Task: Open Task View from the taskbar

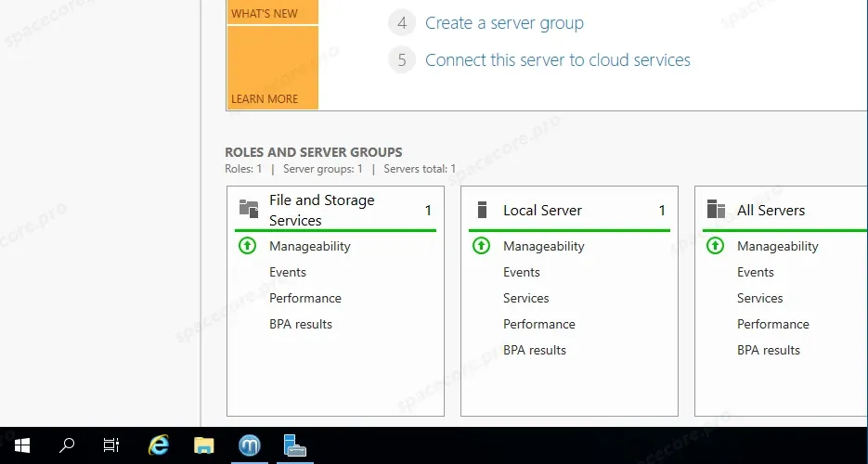Action: 111,445
